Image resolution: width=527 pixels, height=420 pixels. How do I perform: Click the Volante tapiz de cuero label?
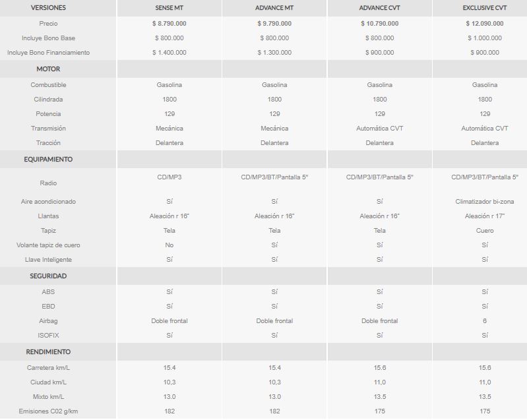tap(48, 245)
